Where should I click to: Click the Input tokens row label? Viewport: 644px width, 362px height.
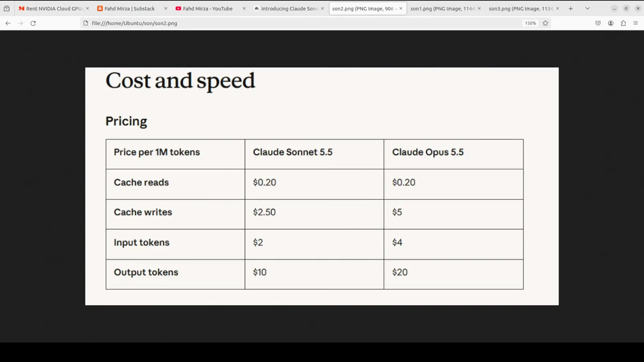click(142, 243)
